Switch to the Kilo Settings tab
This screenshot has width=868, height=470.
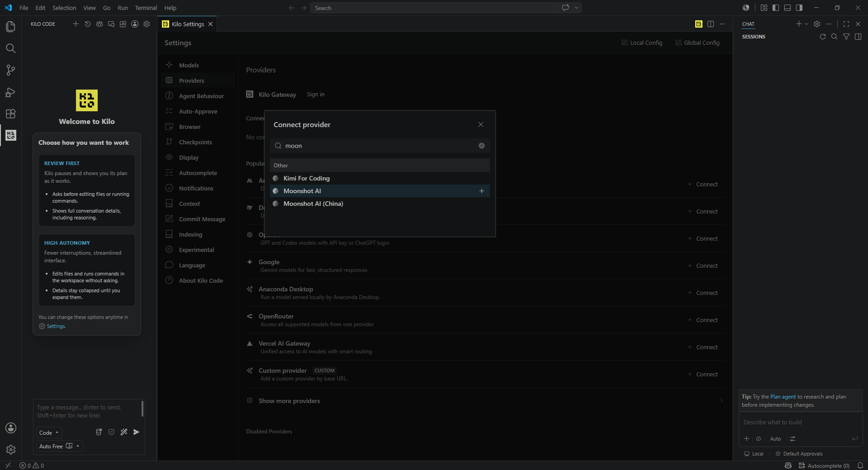point(188,24)
